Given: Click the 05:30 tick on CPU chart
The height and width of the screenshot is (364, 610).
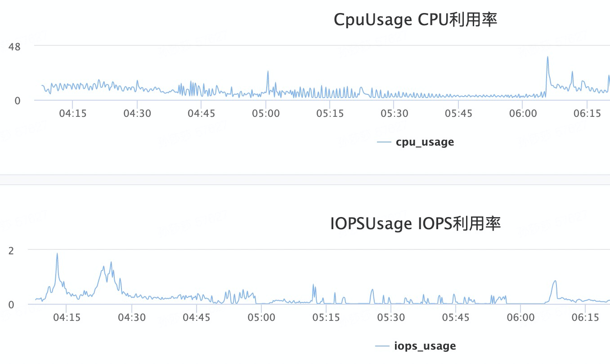Looking at the screenshot, I should [394, 114].
